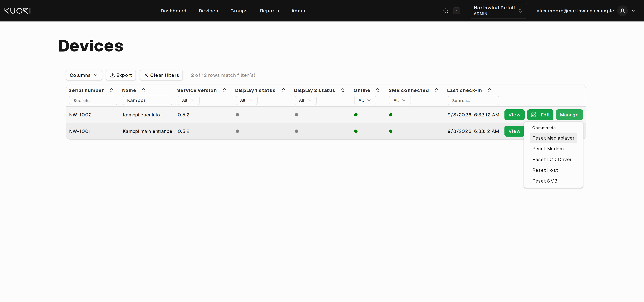Open Devices in the top navigation
The width and height of the screenshot is (644, 302).
tap(208, 11)
